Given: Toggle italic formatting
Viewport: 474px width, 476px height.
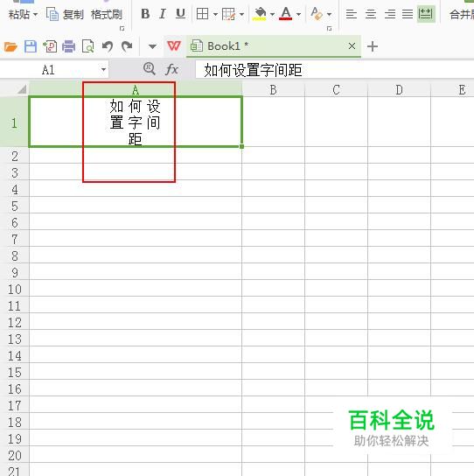Looking at the screenshot, I should tap(163, 14).
